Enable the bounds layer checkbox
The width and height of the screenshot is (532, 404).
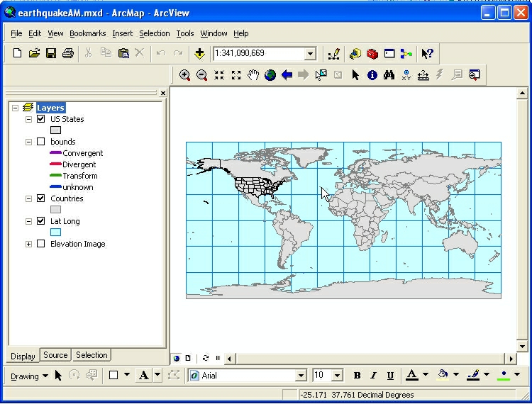(40, 142)
